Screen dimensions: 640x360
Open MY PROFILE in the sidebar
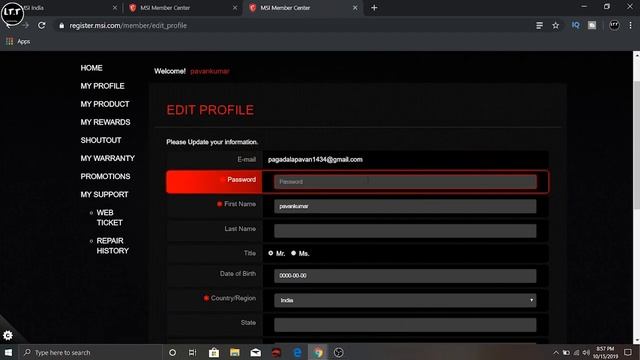102,86
